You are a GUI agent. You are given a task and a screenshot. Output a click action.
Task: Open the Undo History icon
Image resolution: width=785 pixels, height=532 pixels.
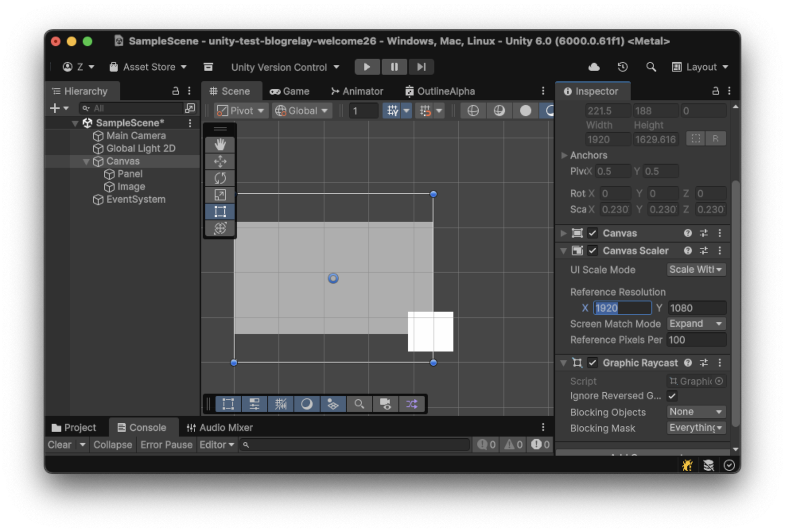(622, 67)
